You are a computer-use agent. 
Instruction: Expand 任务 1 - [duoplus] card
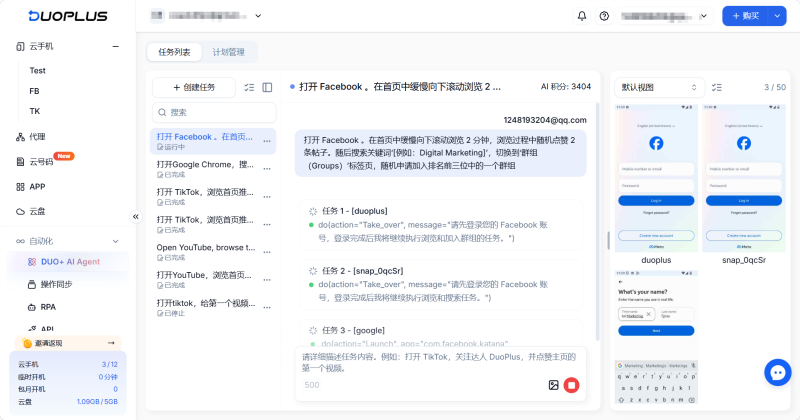pos(441,225)
